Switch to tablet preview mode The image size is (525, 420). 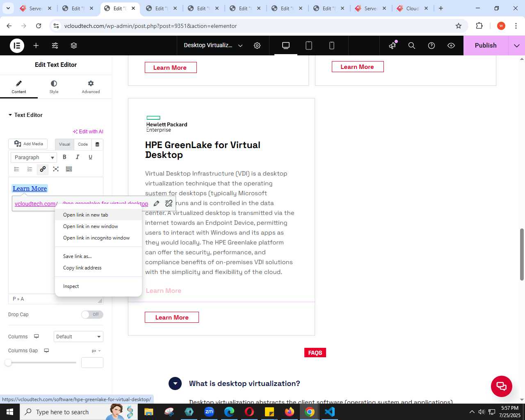(x=309, y=46)
